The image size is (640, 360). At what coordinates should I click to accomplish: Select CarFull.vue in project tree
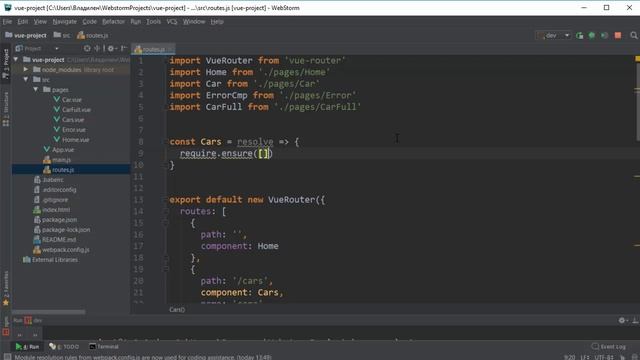(x=72, y=109)
